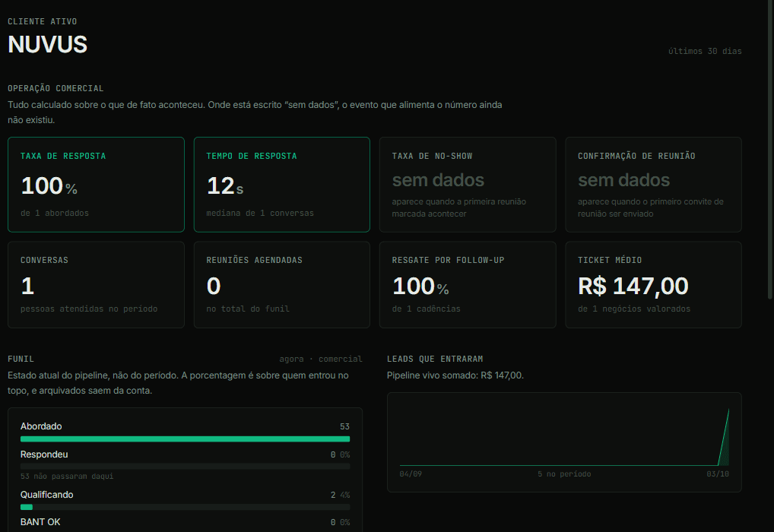Click the 'BANT OK' stage label
Screen dimensions: 774x532
(40, 522)
